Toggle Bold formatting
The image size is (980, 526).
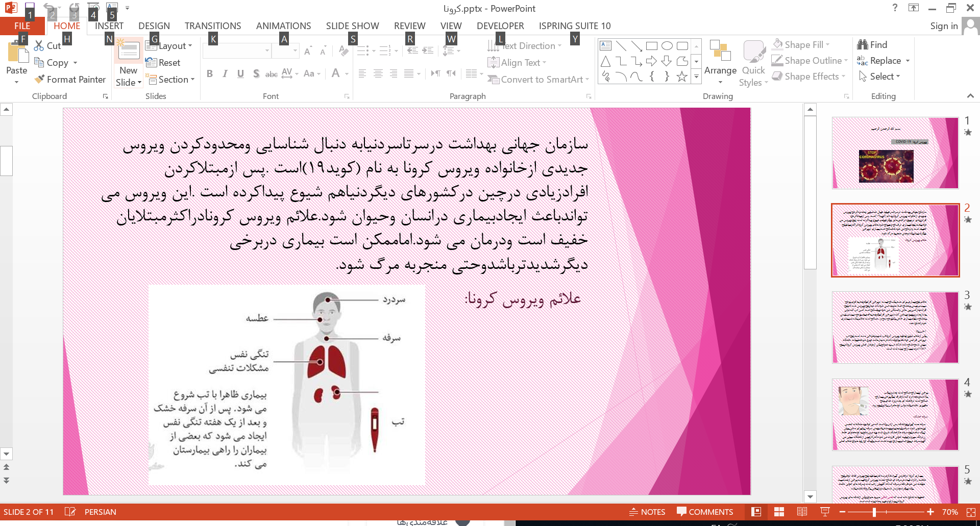pos(210,73)
